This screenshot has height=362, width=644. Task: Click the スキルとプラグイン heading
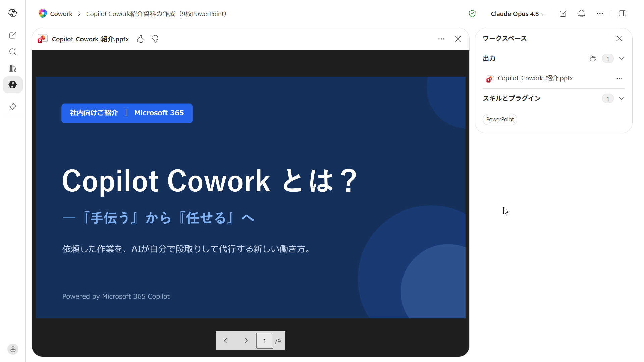pos(512,98)
